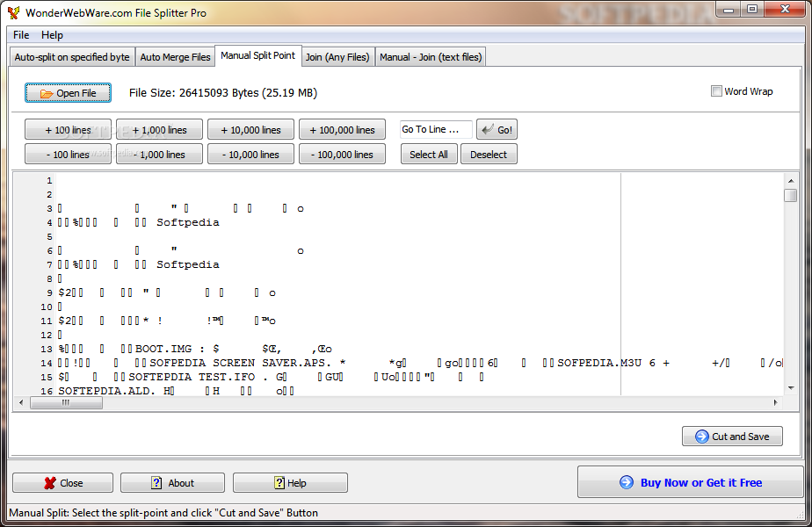Switch to Auto Merge Files tab
812x527 pixels.
pyautogui.click(x=176, y=57)
